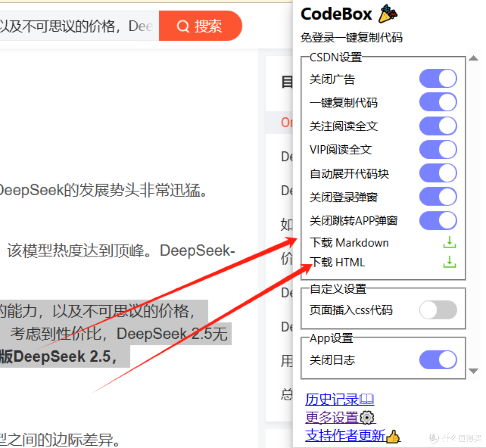This screenshot has width=486, height=448.
Task: Toggle the 一键复制代码 switch
Action: [438, 102]
